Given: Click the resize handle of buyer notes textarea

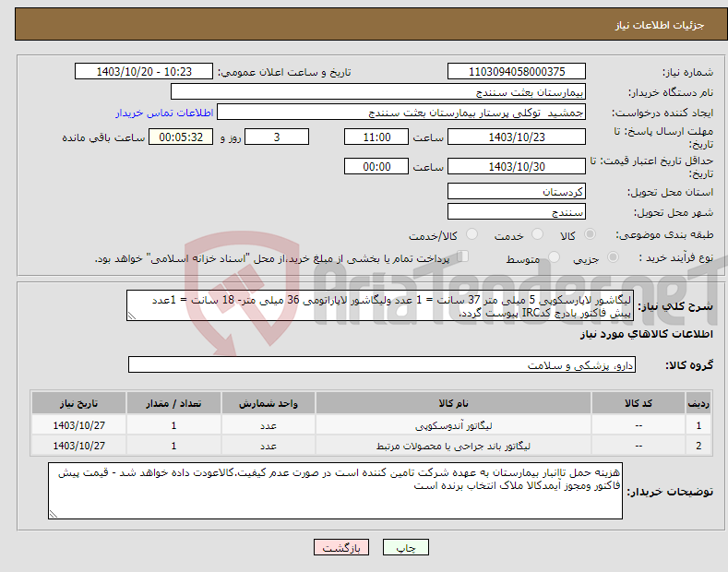Looking at the screenshot, I should [x=54, y=514].
